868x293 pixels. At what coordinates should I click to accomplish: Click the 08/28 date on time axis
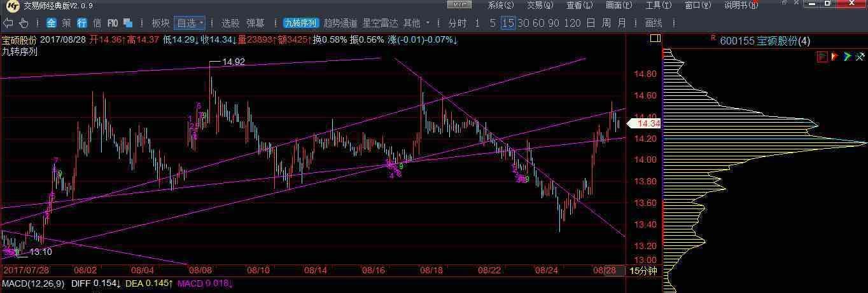[603, 271]
